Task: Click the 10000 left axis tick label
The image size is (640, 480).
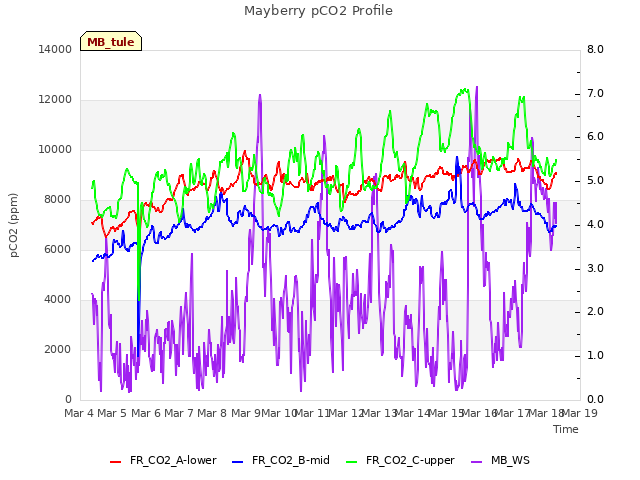Action: point(55,149)
